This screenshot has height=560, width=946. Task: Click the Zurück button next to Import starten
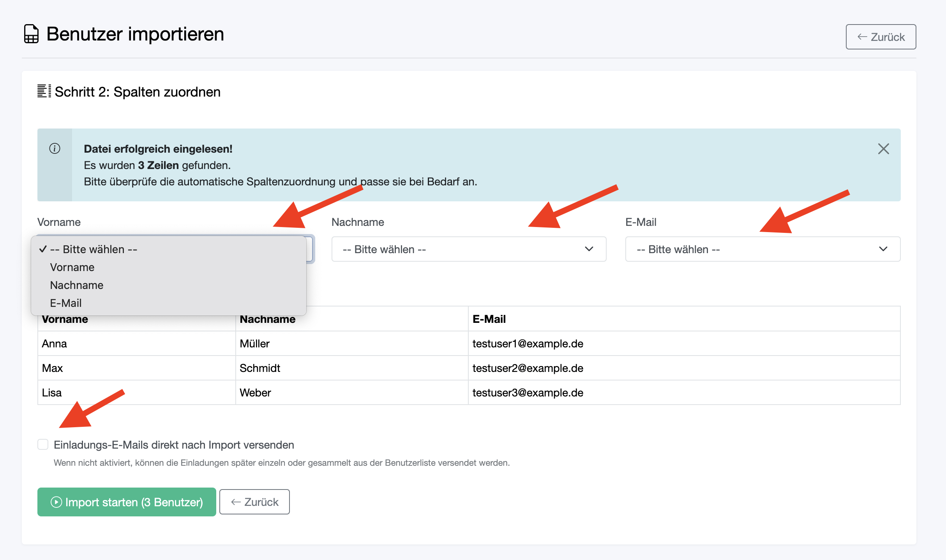tap(254, 502)
